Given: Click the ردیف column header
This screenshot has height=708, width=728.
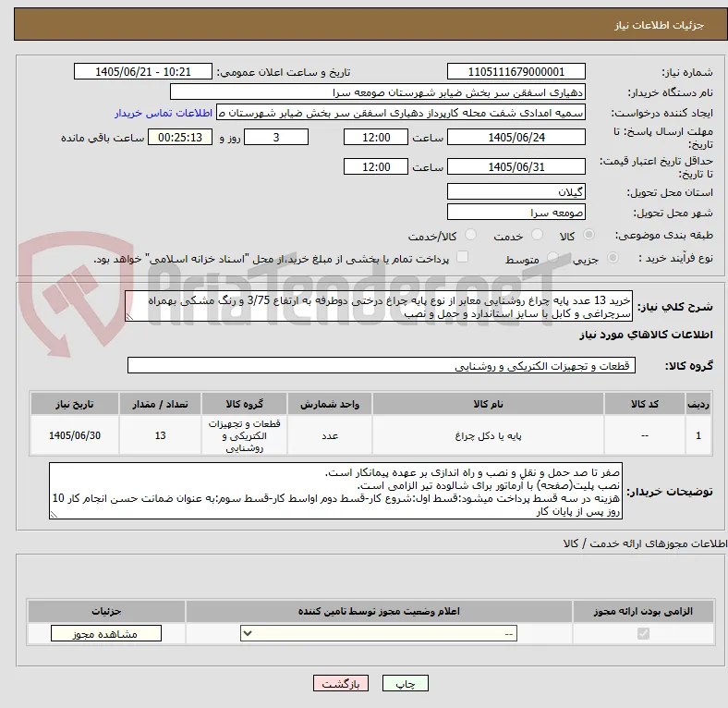Looking at the screenshot, I should click(x=698, y=404).
